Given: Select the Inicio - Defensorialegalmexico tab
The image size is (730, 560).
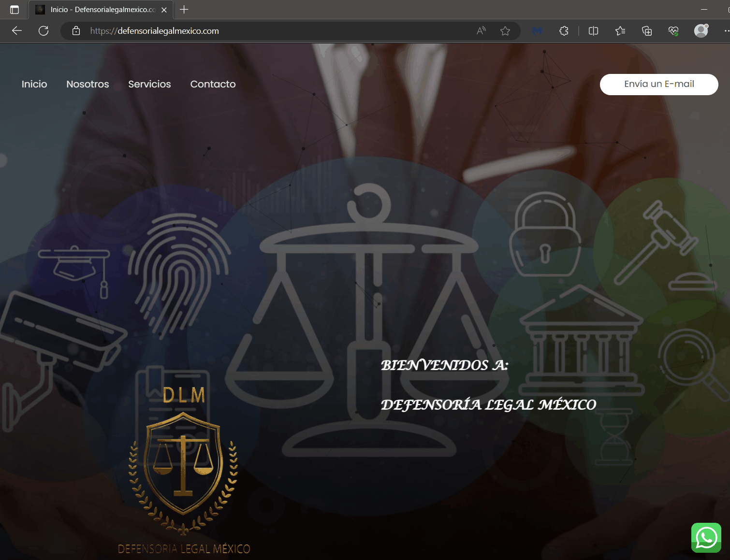Looking at the screenshot, I should 101,10.
